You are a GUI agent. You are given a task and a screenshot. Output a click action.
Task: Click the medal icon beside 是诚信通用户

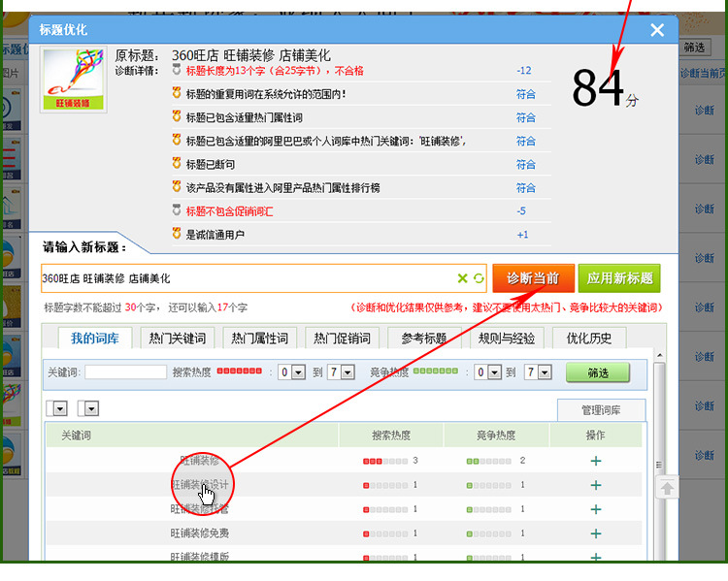pyautogui.click(x=177, y=233)
